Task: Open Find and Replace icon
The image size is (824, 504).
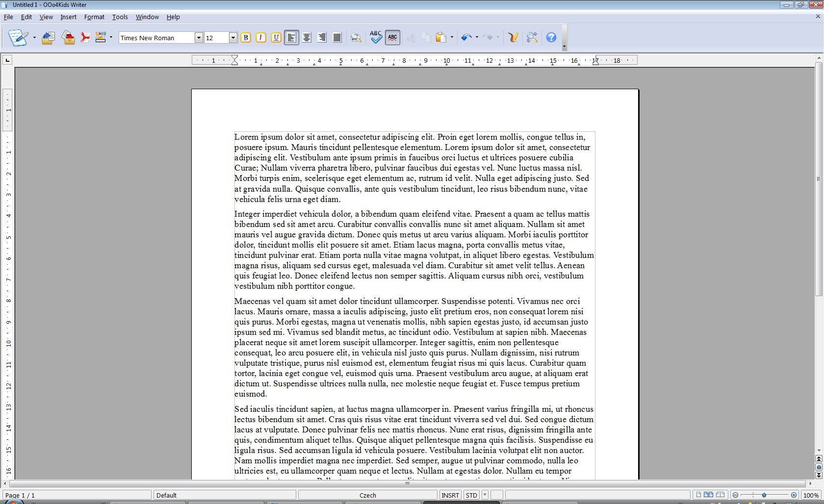Action: [x=532, y=38]
